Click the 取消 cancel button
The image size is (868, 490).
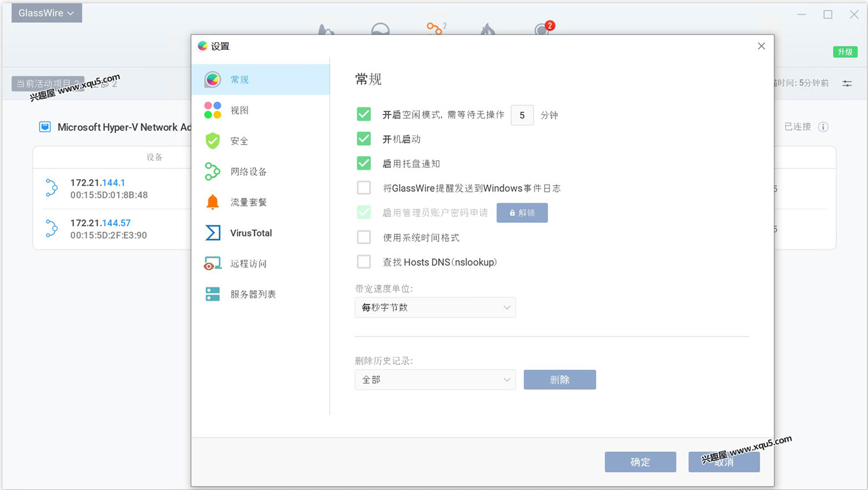point(724,462)
